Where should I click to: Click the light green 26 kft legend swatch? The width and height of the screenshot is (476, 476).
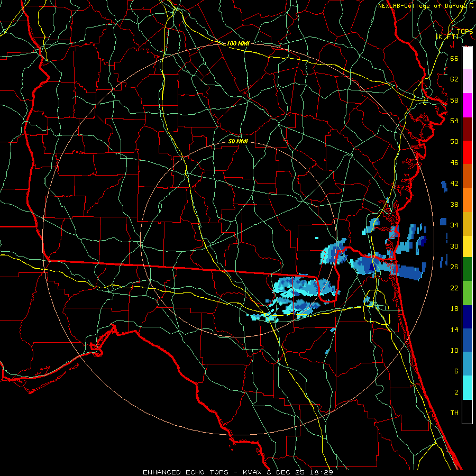(x=467, y=293)
